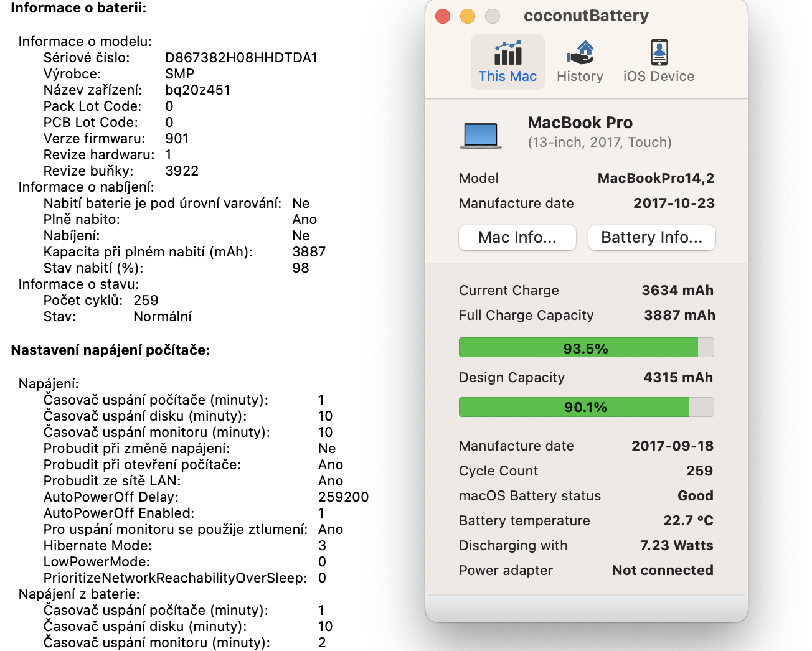812x651 pixels.
Task: Click the macOS Battery status value Good
Action: click(696, 496)
